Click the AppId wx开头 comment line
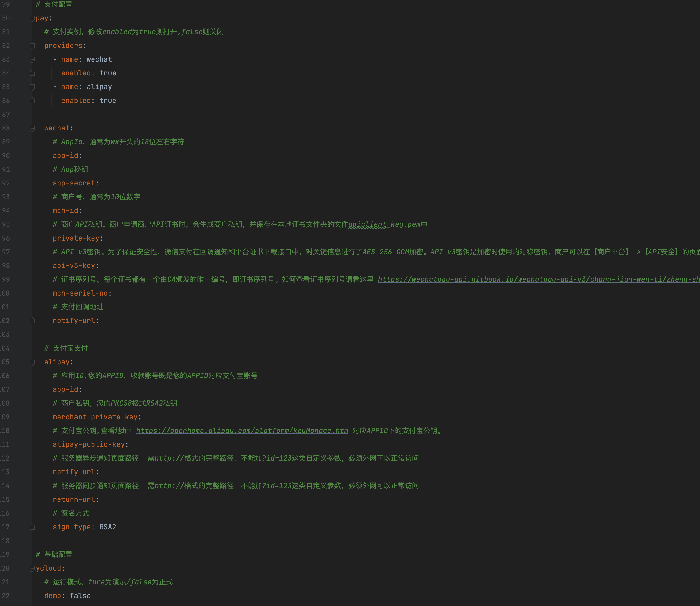The image size is (700, 606). click(118, 142)
